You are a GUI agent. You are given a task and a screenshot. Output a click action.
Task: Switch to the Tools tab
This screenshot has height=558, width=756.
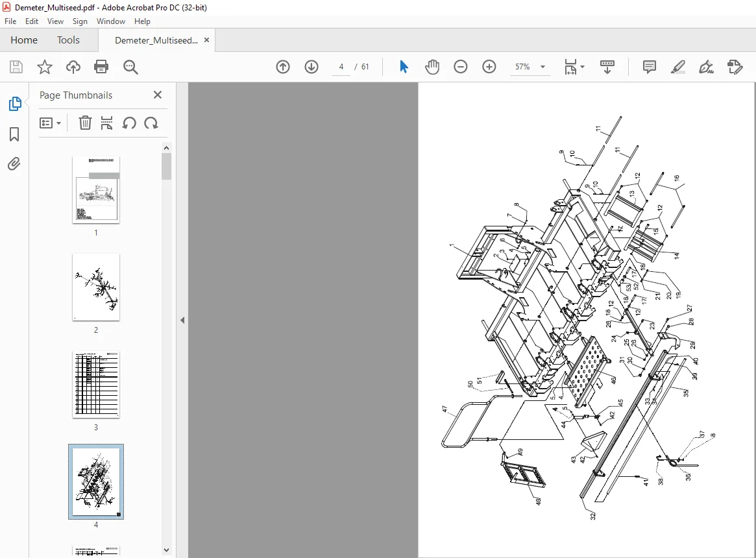pos(69,40)
